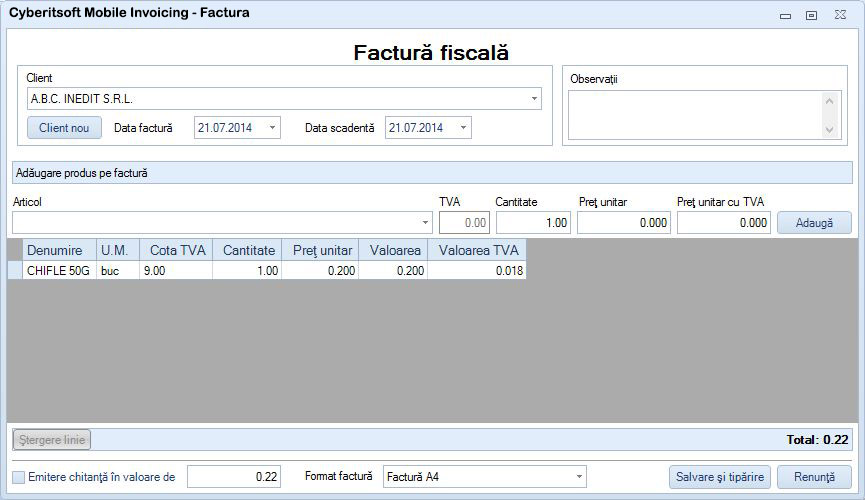
Task: Click the chitanță value field showing 0.22
Action: click(234, 477)
